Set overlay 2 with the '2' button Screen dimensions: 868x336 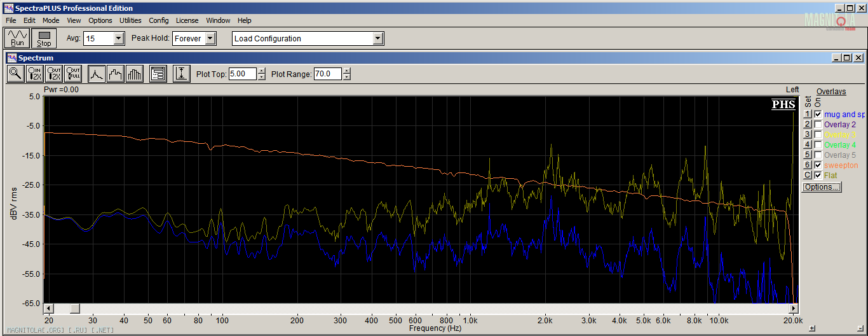pyautogui.click(x=807, y=125)
